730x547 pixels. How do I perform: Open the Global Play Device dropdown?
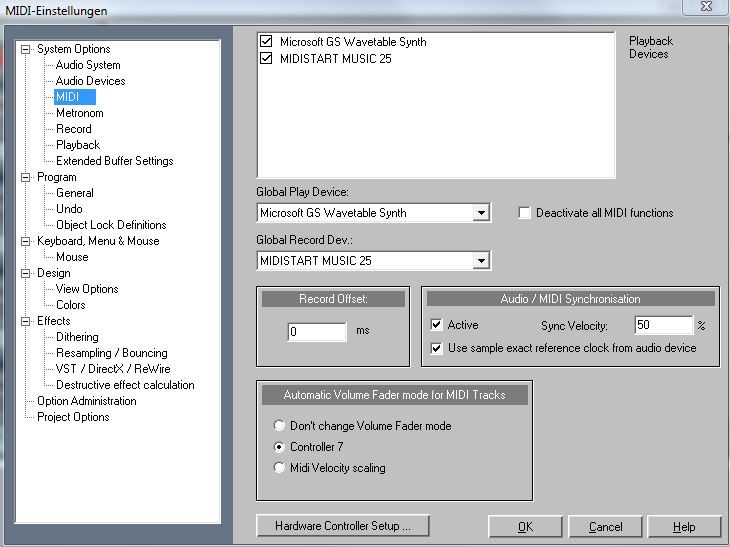481,213
